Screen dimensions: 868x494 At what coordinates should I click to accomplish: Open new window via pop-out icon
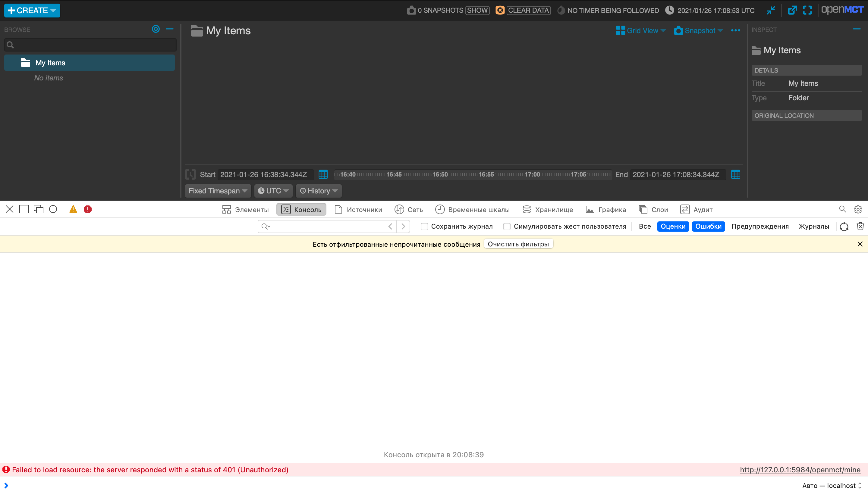coord(793,10)
